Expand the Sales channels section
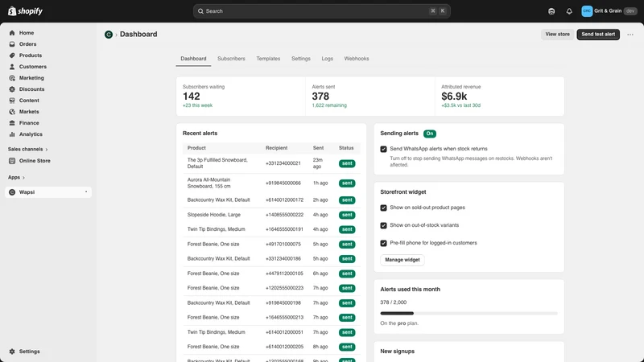The image size is (644, 362). tap(27, 150)
